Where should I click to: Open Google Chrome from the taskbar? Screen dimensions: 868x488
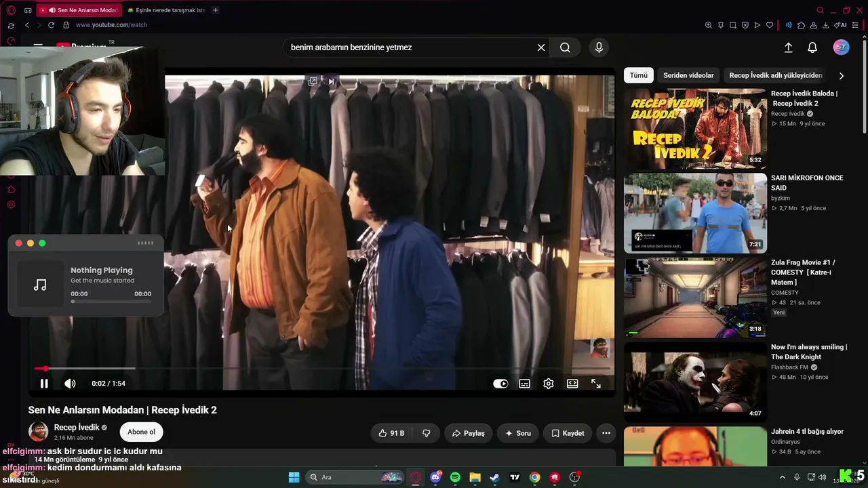535,477
